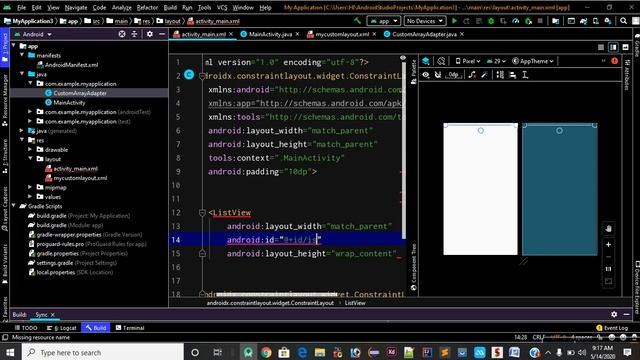Click class gutter icon on line 2
Screen dimensions: 640x360
point(189,75)
